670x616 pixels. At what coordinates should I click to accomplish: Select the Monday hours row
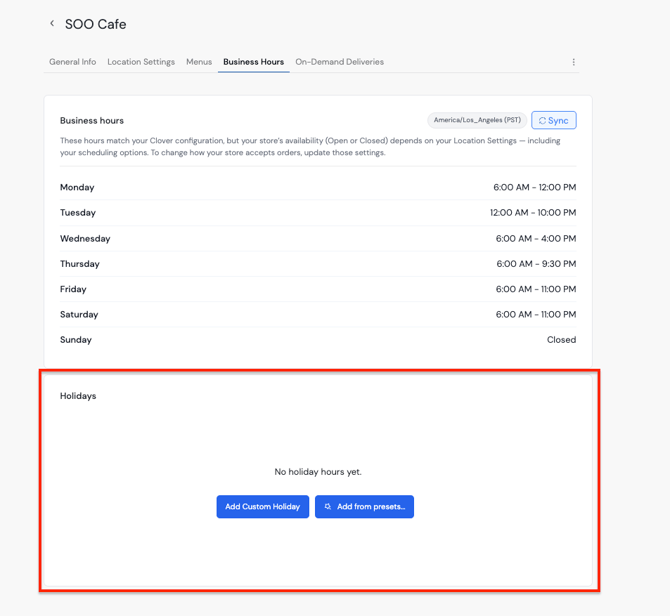[317, 187]
